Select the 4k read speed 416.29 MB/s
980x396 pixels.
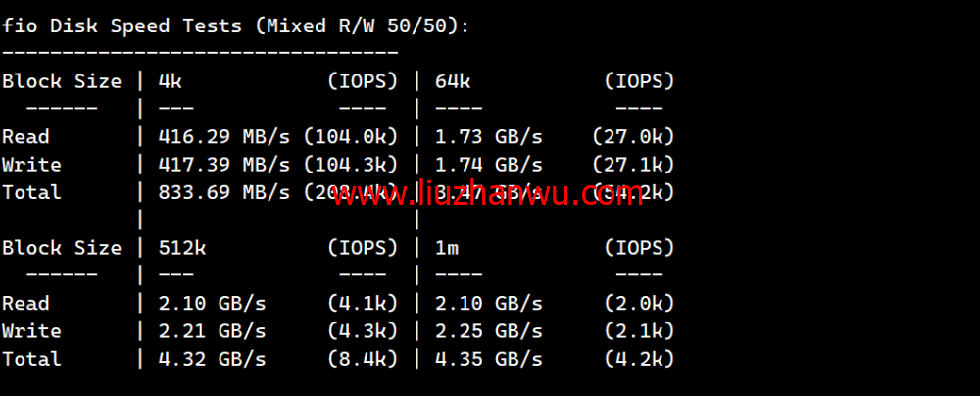point(223,137)
